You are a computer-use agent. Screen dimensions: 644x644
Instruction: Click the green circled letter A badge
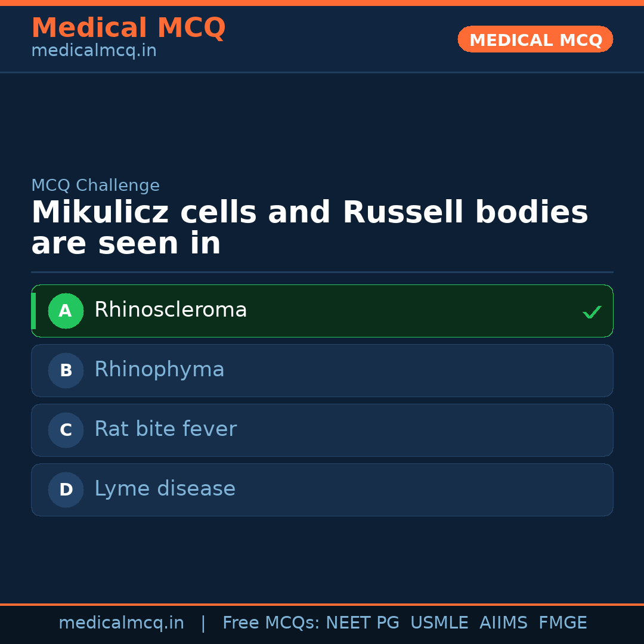66,311
